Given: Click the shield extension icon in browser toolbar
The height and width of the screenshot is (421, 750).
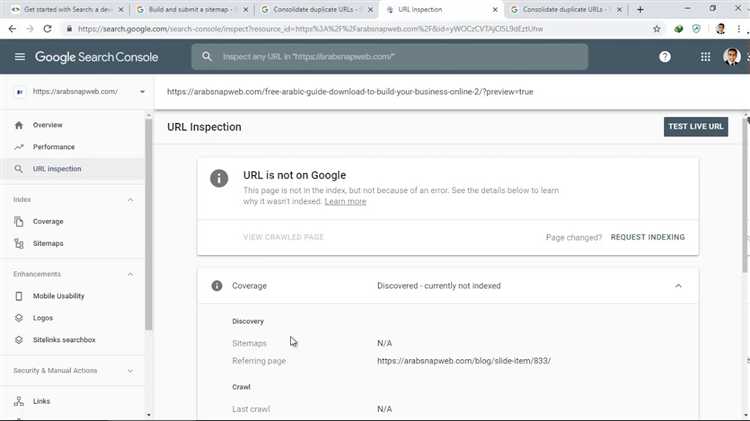Looking at the screenshot, I should click(x=696, y=29).
